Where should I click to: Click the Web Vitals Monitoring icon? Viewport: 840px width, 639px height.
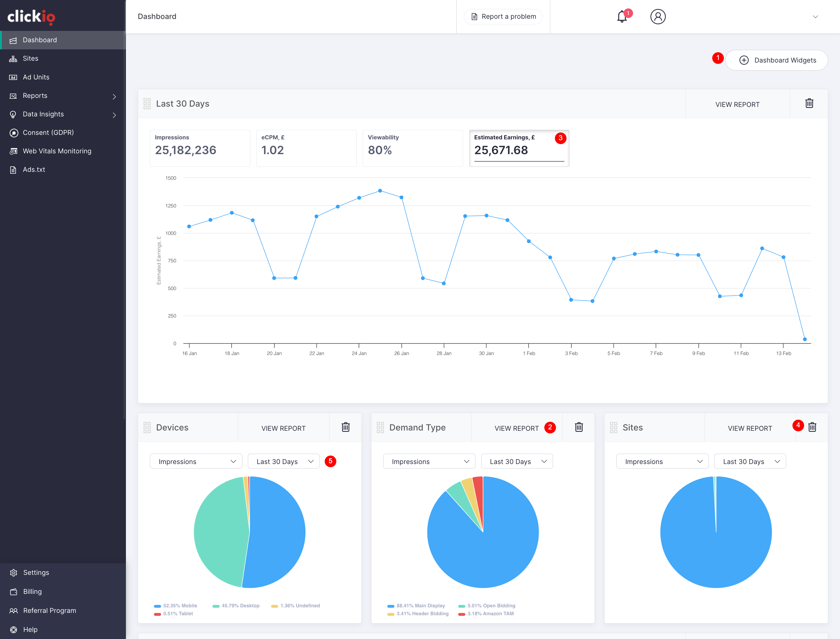(x=13, y=151)
